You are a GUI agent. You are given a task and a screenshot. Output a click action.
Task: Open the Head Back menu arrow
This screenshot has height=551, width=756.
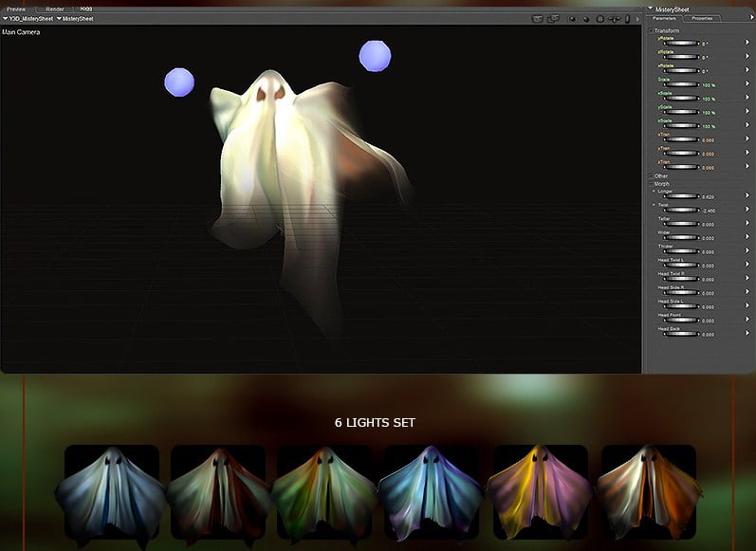click(747, 333)
